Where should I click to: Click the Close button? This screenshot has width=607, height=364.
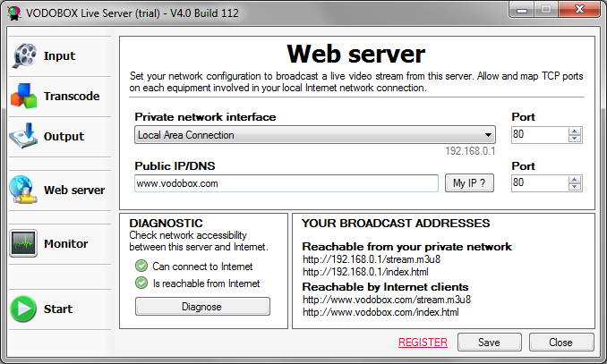[561, 343]
